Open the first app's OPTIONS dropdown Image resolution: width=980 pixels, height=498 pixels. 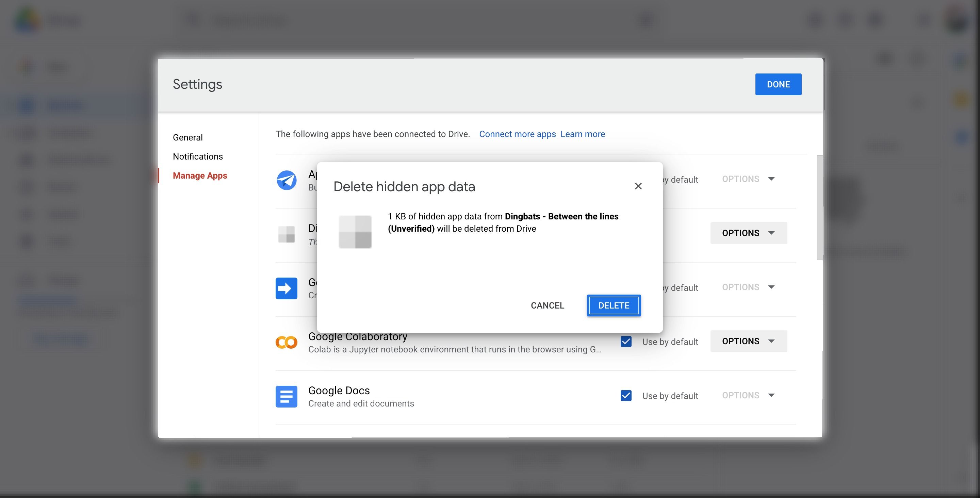click(748, 179)
